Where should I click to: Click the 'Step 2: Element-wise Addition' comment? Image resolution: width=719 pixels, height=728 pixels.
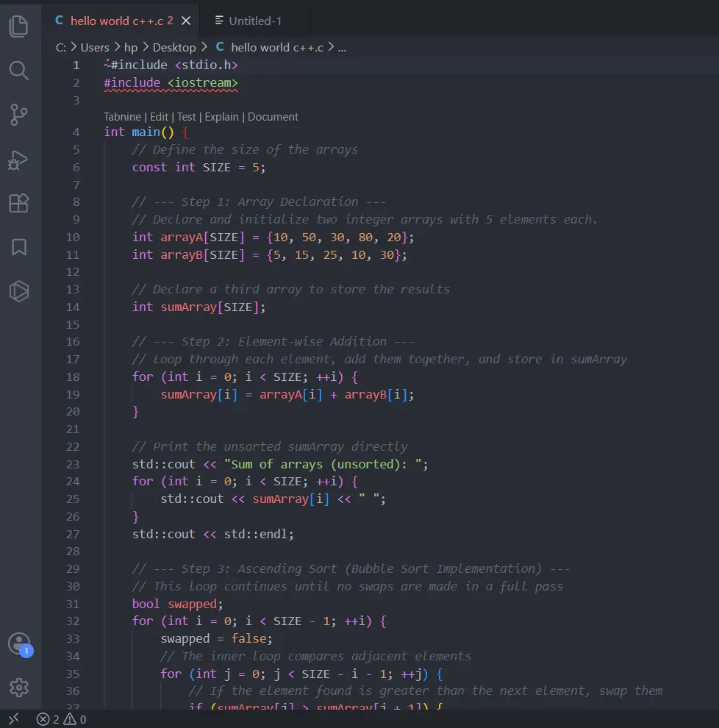(273, 342)
